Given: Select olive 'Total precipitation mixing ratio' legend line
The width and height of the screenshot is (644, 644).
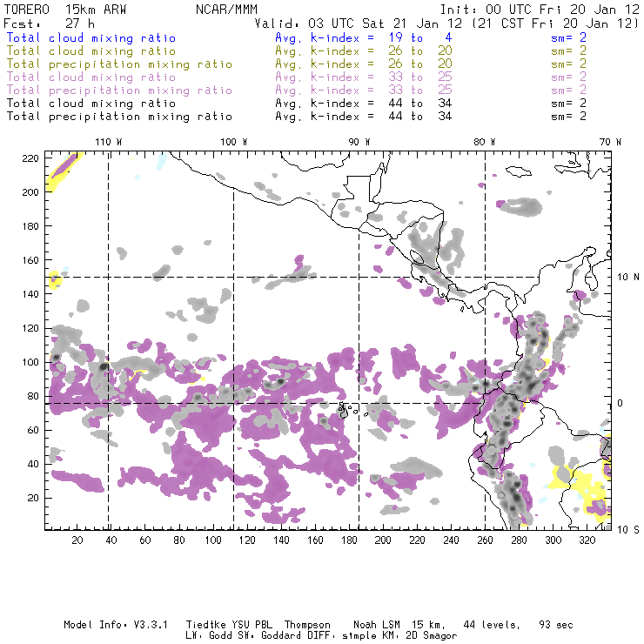Looking at the screenshot, I should pos(119,64).
